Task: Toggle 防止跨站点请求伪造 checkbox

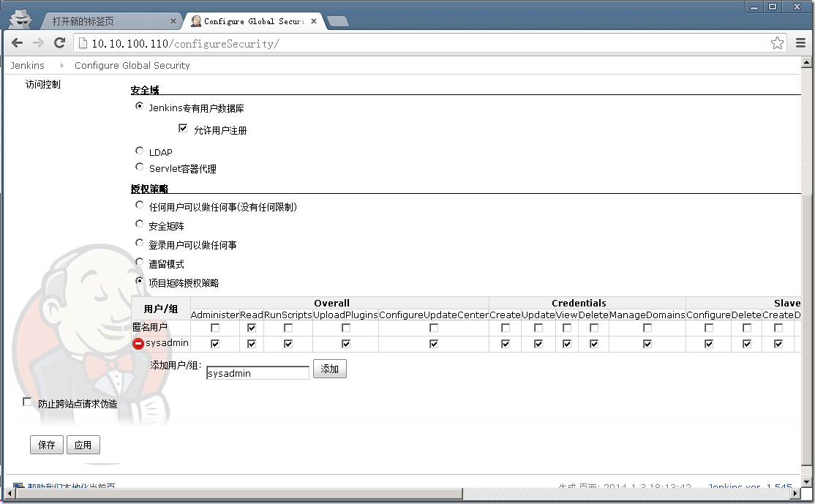Action: pos(27,402)
